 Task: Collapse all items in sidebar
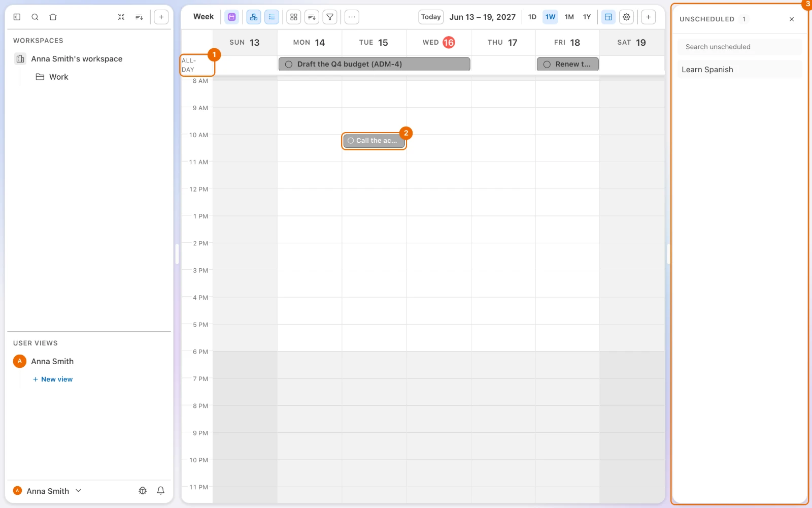[x=121, y=17]
